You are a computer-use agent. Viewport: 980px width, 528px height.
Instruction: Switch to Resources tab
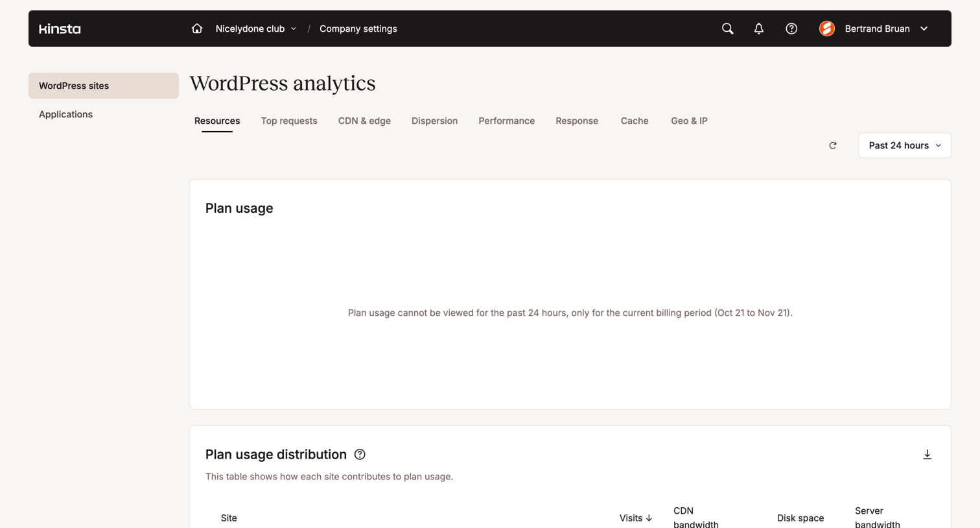pyautogui.click(x=217, y=121)
